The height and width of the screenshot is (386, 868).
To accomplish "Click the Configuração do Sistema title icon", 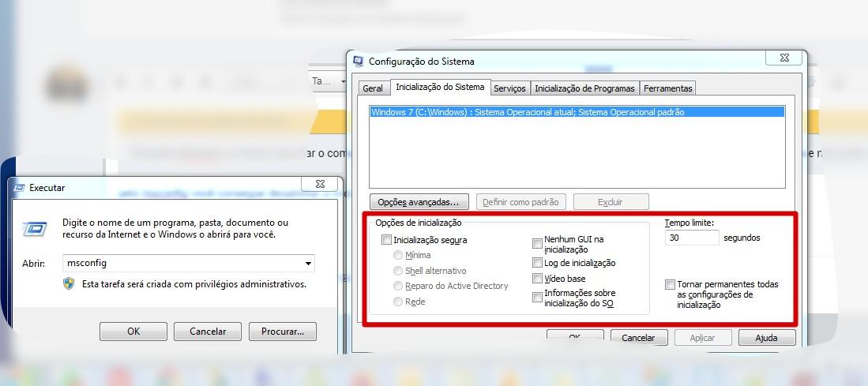I will pos(358,62).
